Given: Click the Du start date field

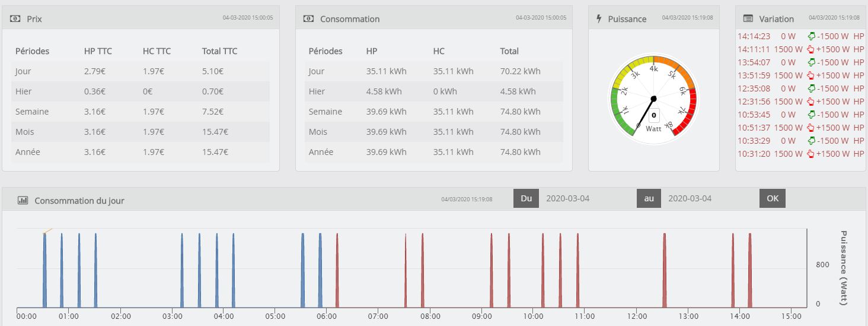Looking at the screenshot, I should (x=585, y=198).
